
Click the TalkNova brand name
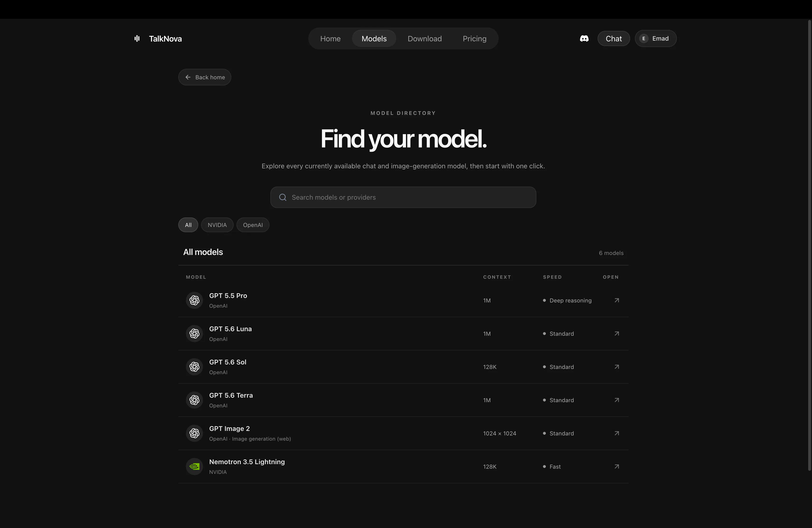pyautogui.click(x=165, y=39)
